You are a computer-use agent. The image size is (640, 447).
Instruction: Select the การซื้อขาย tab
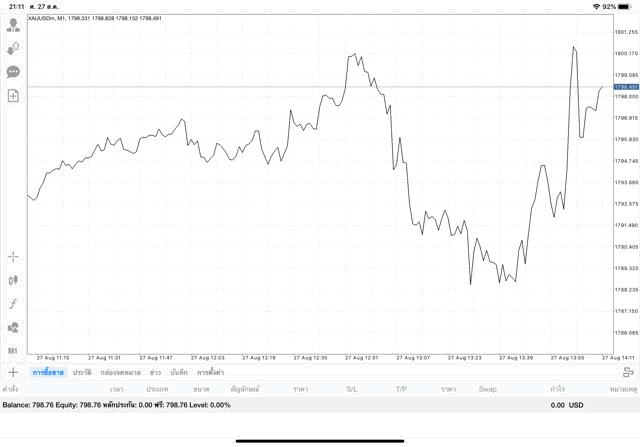[x=48, y=372]
